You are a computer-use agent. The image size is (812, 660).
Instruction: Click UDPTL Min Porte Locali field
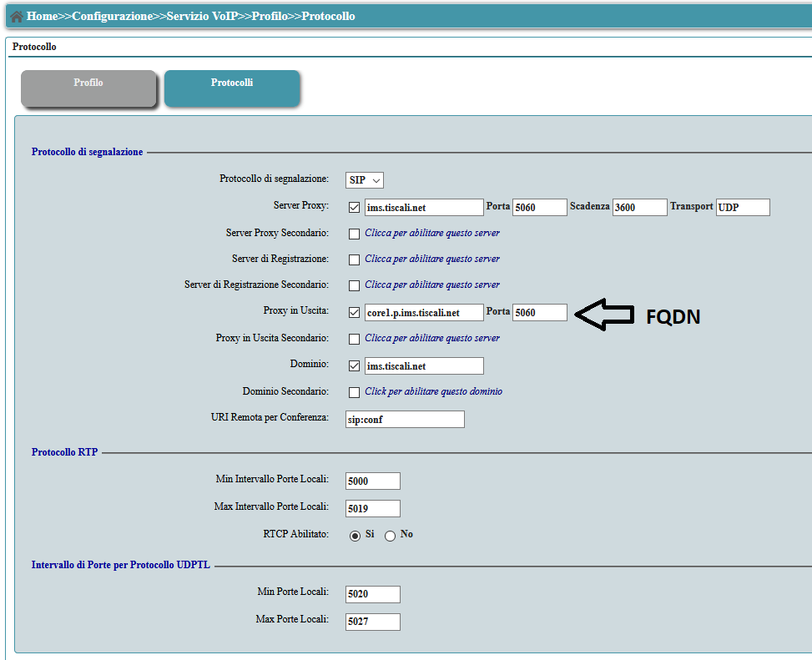click(373, 594)
